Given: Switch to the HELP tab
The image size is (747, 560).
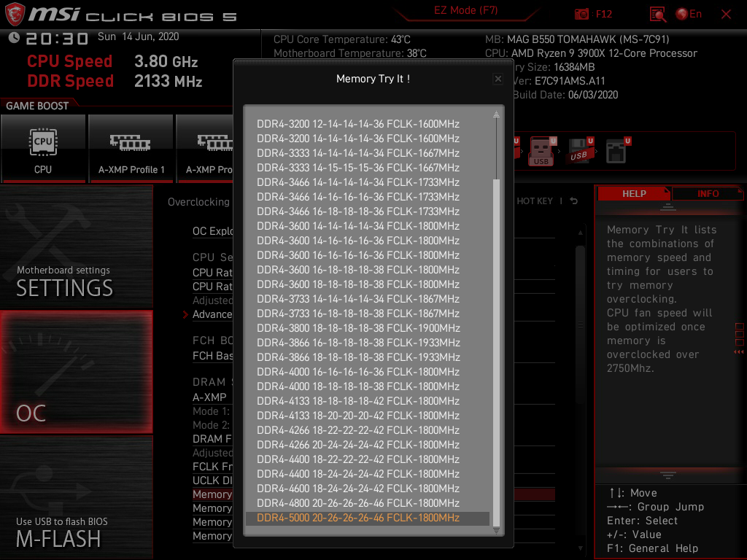Looking at the screenshot, I should [634, 194].
